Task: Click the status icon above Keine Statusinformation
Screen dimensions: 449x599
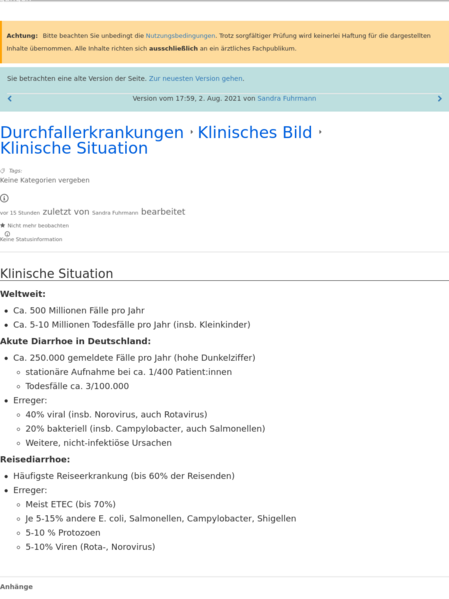Action: coord(7,233)
